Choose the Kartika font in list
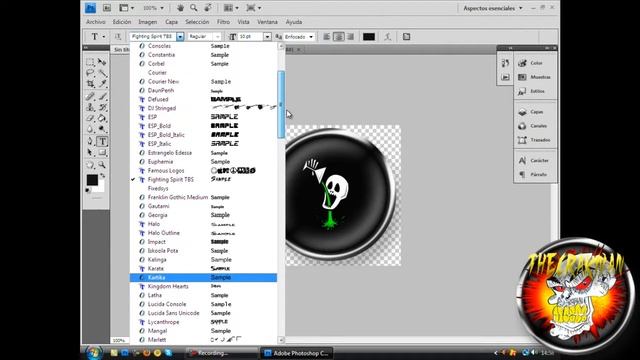The height and width of the screenshot is (360, 640). click(x=203, y=278)
